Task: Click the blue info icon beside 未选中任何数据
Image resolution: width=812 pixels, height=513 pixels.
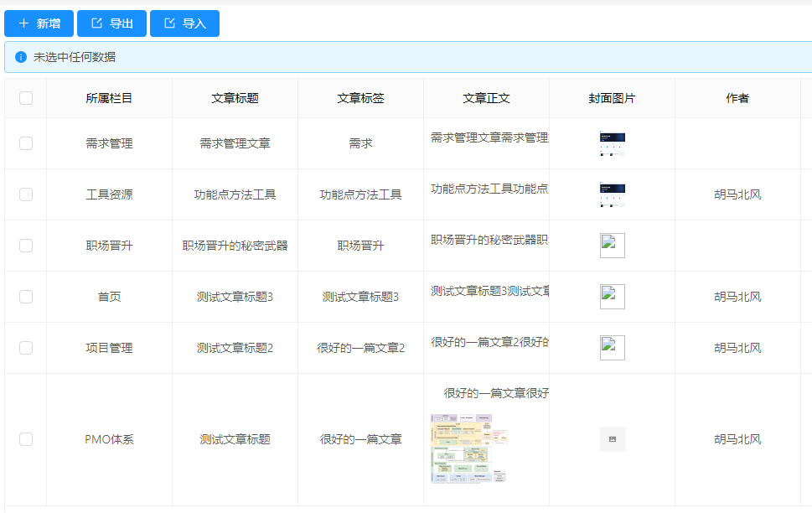Action: tap(21, 57)
